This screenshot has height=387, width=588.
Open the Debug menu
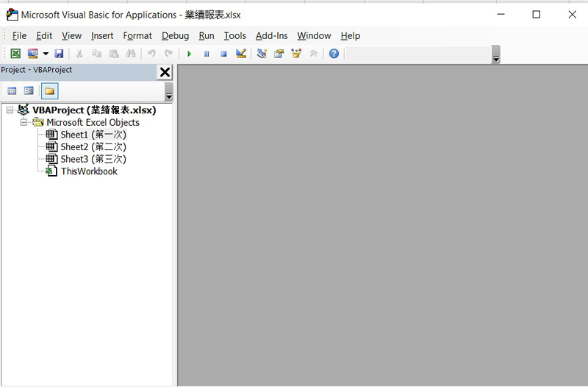[x=175, y=35]
